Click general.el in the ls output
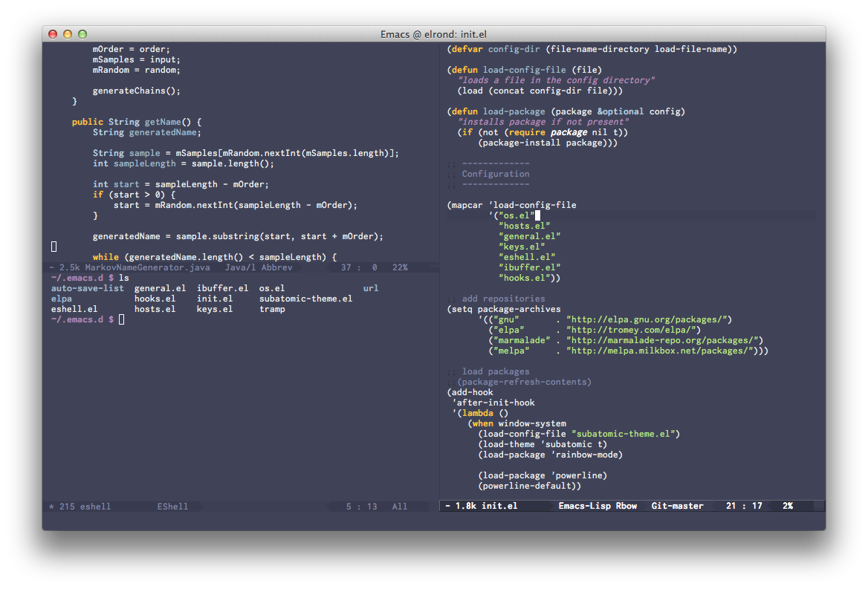The width and height of the screenshot is (868, 589). (160, 288)
